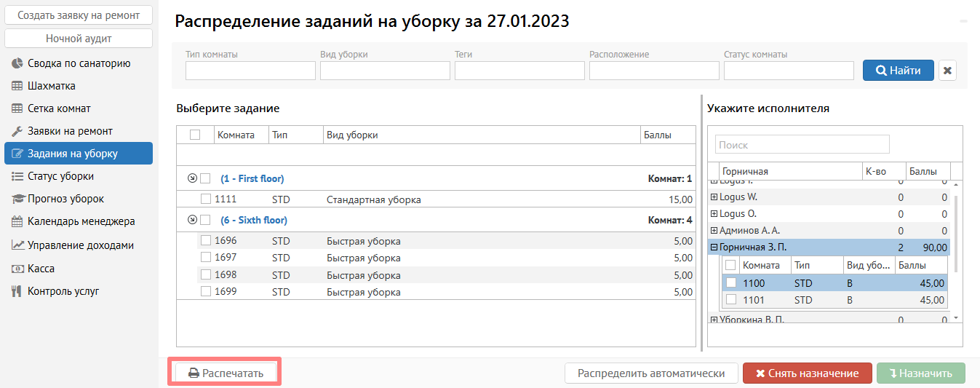Check assigned room 1101 checkbox

731,299
